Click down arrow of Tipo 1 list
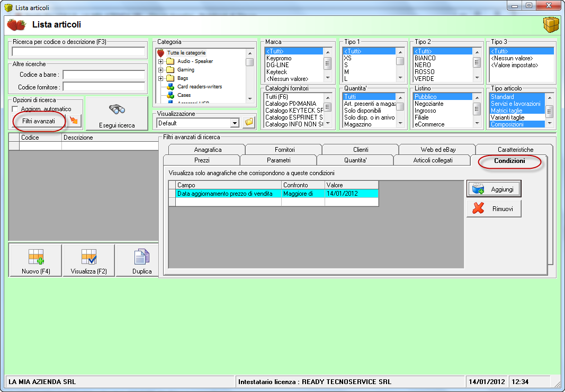This screenshot has width=565, height=392. coord(400,78)
